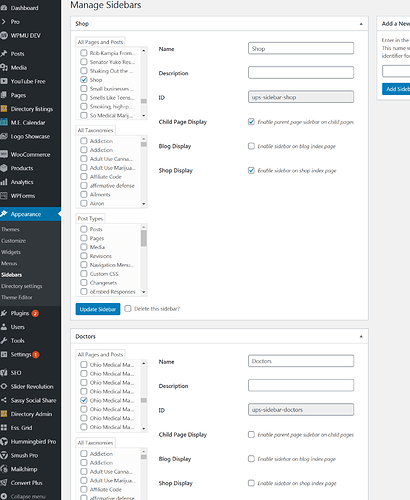This screenshot has width=410, height=500.
Task: Open the Widgets submenu item
Action: tap(11, 252)
